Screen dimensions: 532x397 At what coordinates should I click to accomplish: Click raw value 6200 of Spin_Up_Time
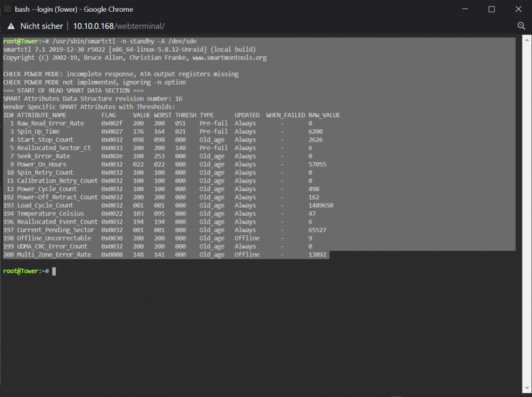point(315,131)
